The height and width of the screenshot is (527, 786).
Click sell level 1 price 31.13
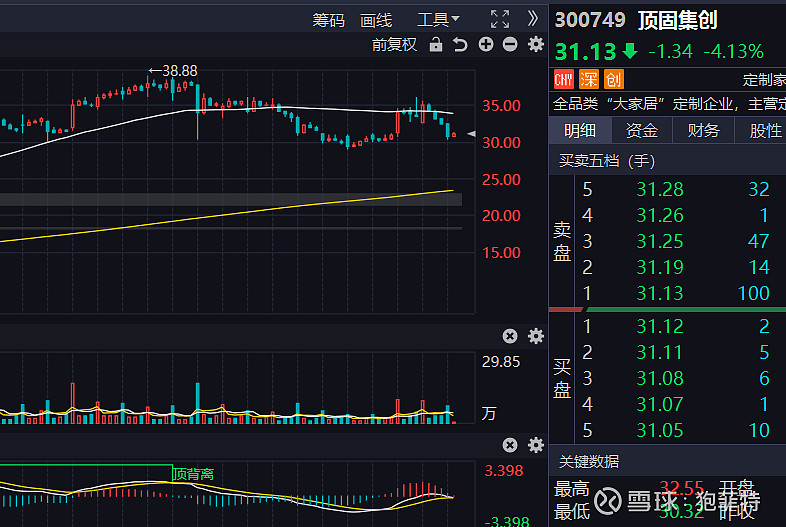pos(660,293)
